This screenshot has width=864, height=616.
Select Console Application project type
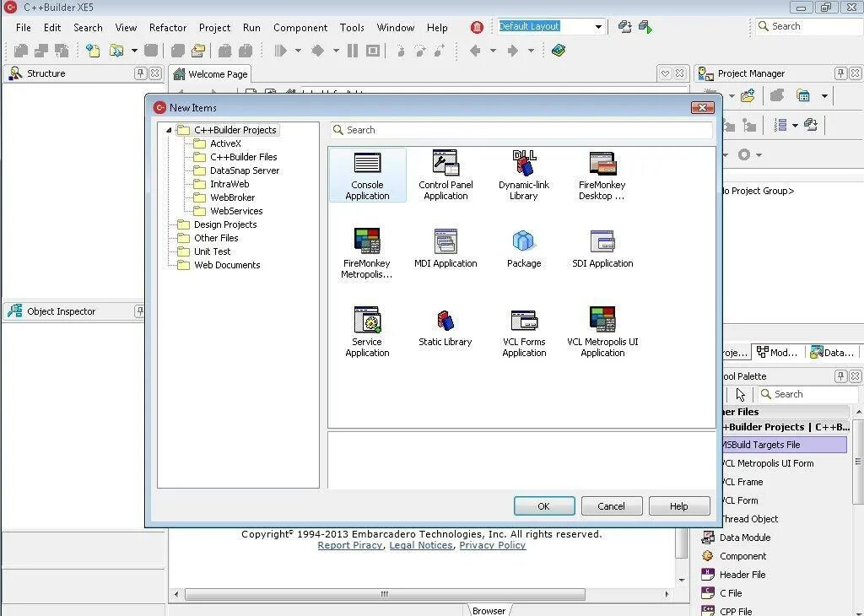tap(367, 176)
